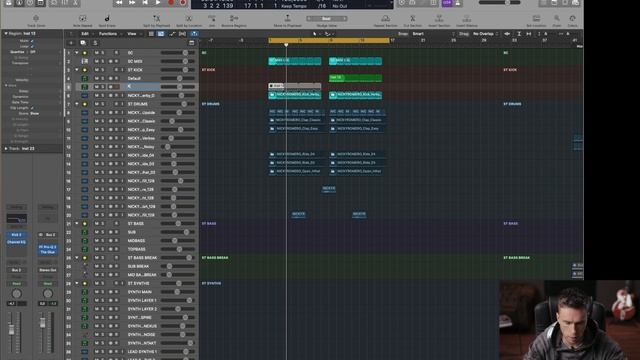The width and height of the screenshot is (640, 360).
Task: Open the left-click pointer tool menu
Action: pyautogui.click(x=316, y=34)
